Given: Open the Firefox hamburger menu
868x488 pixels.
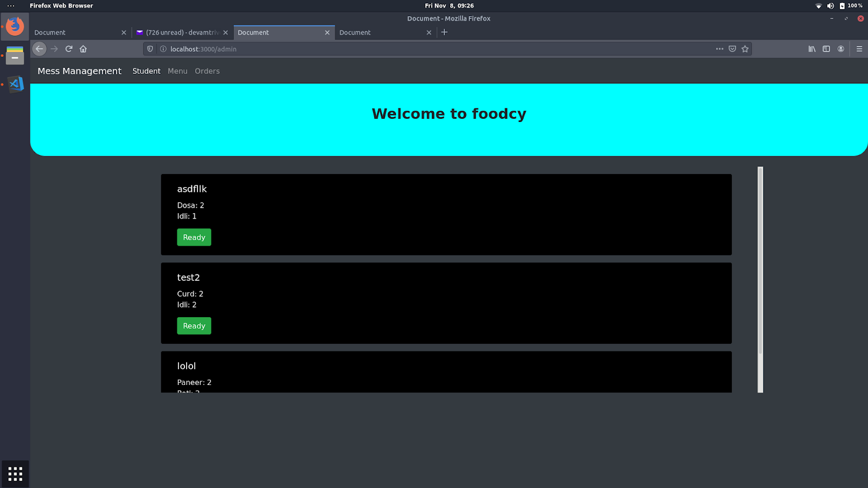Looking at the screenshot, I should (859, 49).
